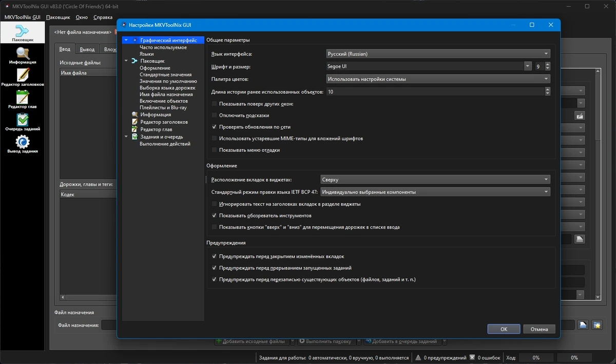
Task: Select Часто используемое in settings tree
Action: (x=163, y=47)
